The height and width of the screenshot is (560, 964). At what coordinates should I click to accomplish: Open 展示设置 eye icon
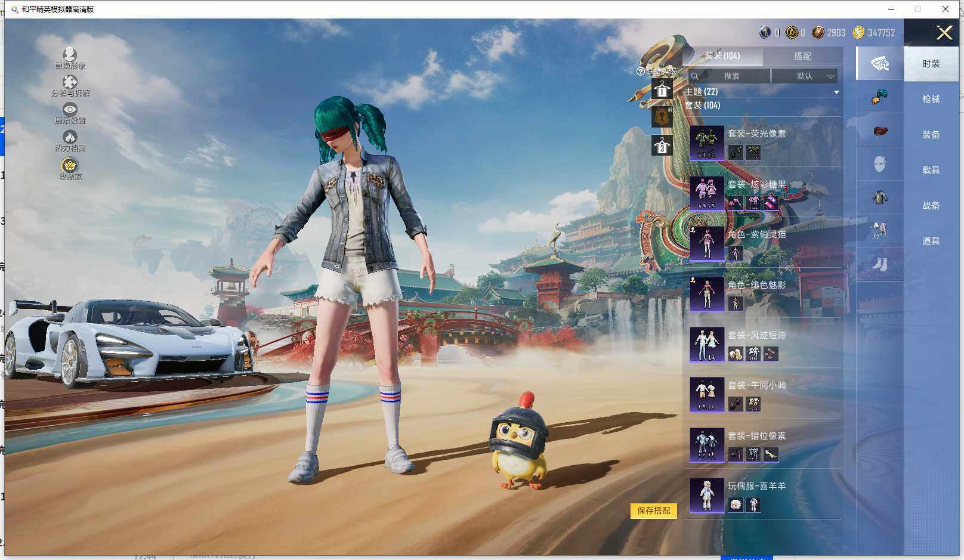(70, 109)
